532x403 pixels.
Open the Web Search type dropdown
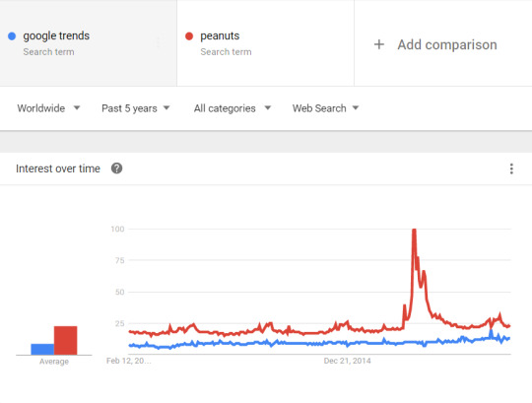point(325,108)
